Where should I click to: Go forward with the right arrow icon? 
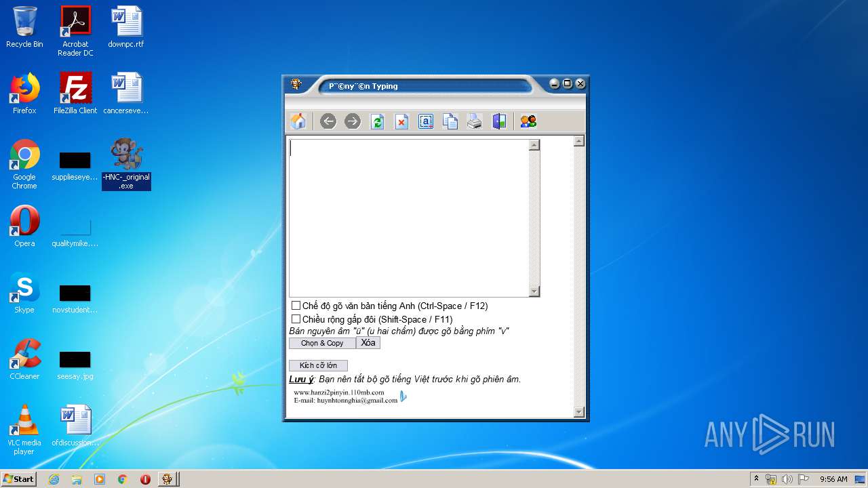353,121
